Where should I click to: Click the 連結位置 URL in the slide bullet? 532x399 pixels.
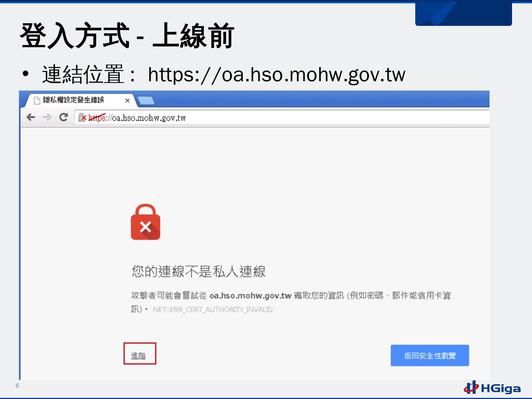[x=277, y=74]
